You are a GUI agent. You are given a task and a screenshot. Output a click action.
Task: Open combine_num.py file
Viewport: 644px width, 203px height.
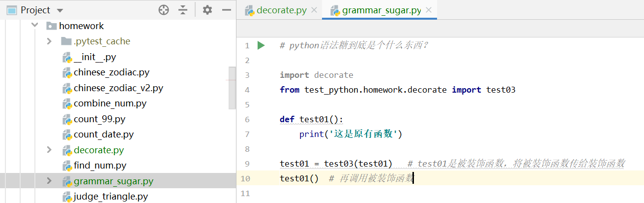coord(110,103)
